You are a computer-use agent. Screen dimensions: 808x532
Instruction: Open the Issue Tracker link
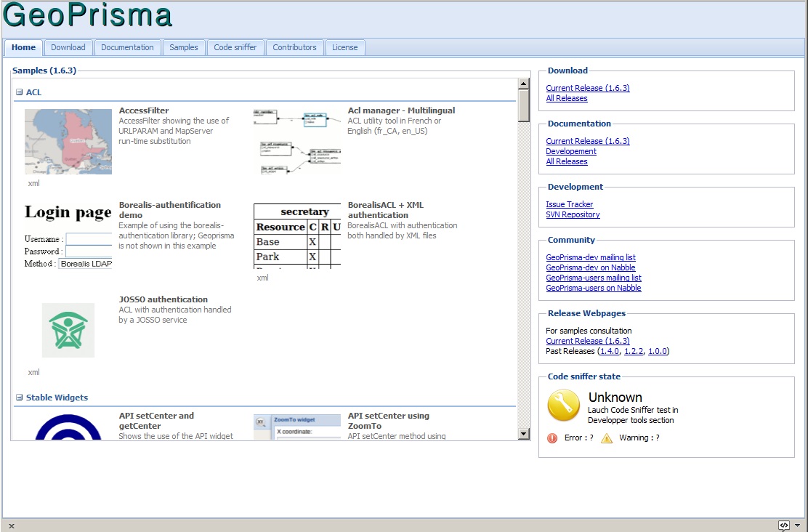[570, 205]
